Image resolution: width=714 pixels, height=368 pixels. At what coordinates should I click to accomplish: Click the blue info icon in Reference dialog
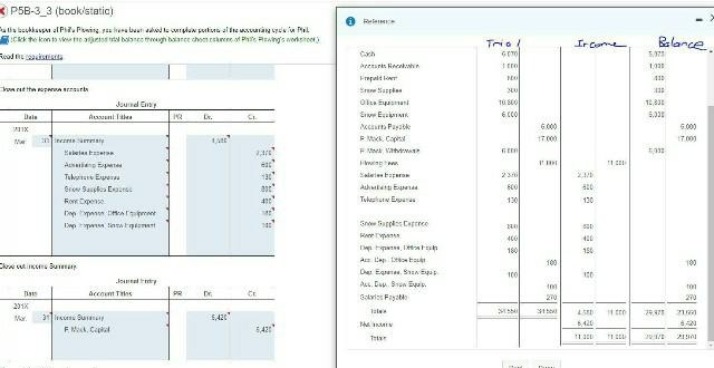tap(350, 21)
